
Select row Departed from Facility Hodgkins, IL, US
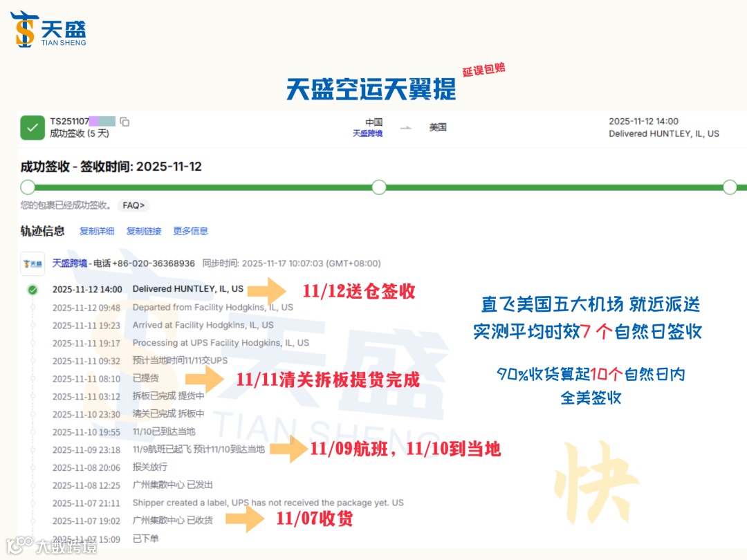172,307
